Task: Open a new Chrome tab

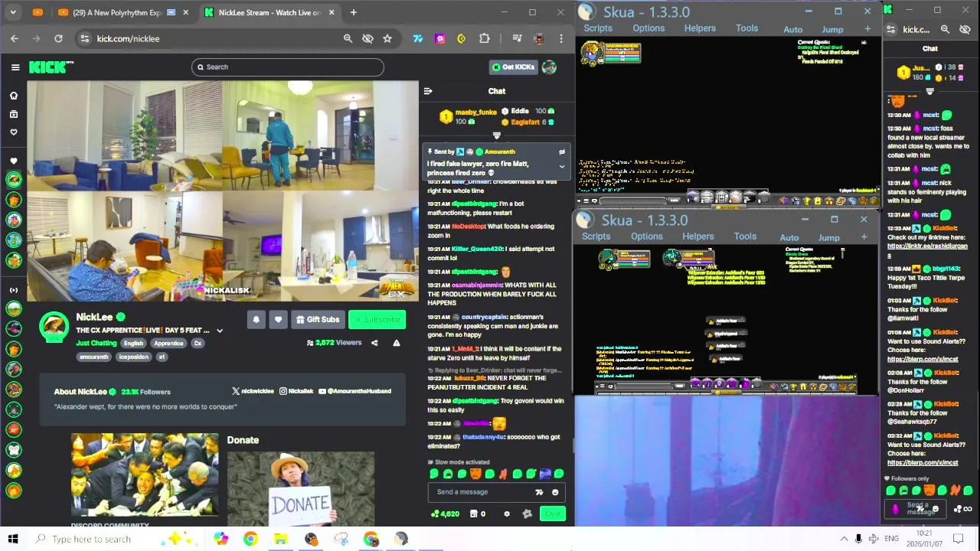Action: tap(353, 12)
